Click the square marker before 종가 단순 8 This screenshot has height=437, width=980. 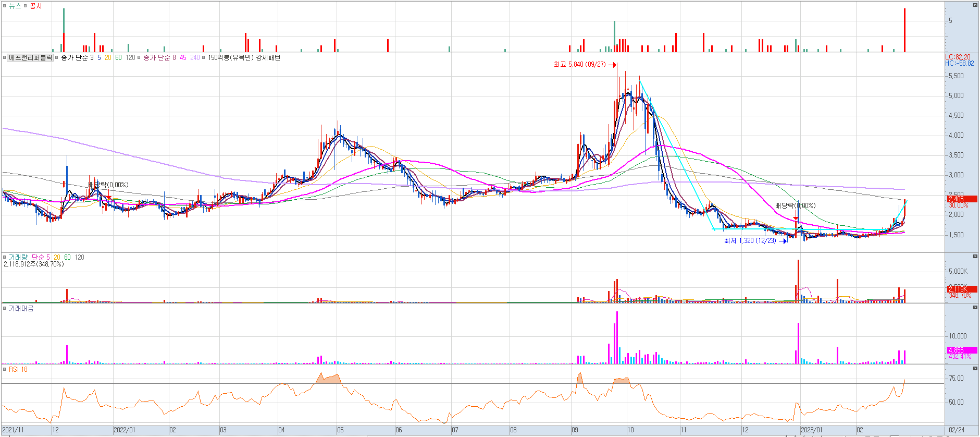(x=139, y=57)
